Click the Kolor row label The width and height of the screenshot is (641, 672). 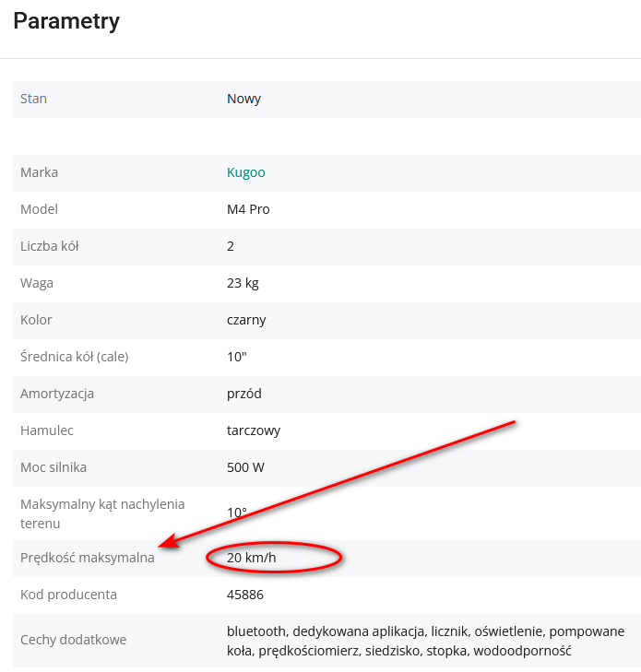tap(36, 320)
